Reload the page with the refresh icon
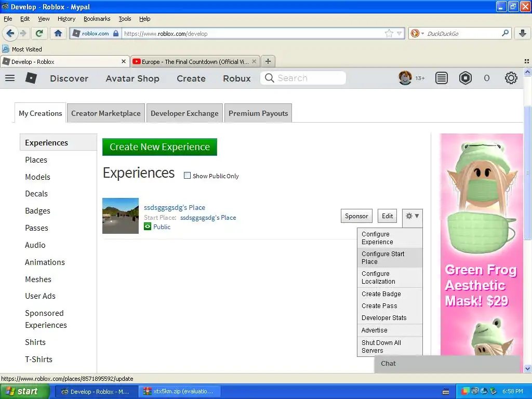532x399 pixels. tap(39, 33)
